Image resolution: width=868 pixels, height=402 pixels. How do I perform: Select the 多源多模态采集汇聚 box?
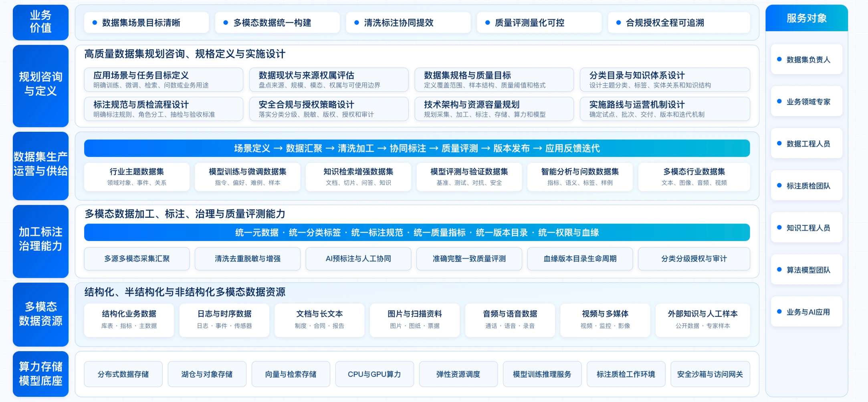137,259
